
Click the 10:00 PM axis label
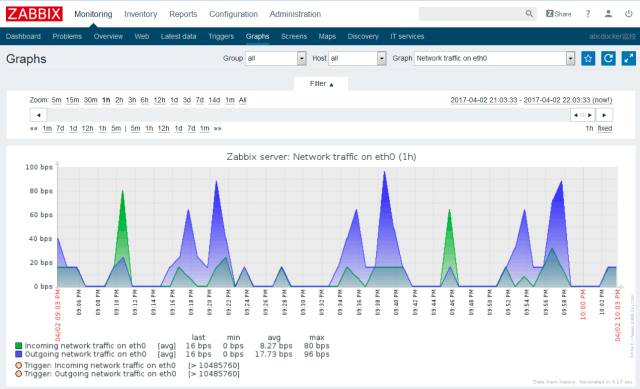(582, 304)
